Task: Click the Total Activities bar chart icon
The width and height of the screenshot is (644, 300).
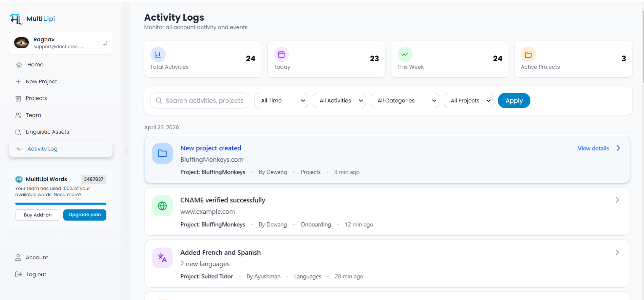Action: tap(158, 54)
